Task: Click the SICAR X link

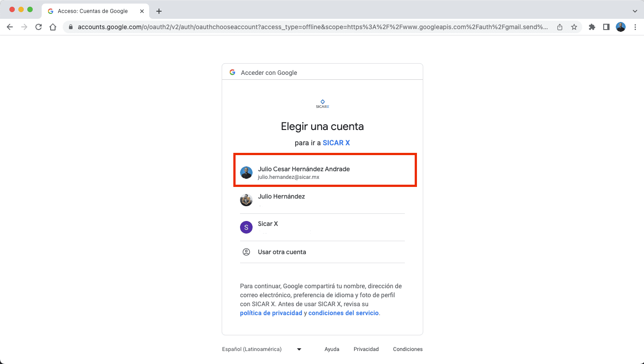Action: coord(336,143)
